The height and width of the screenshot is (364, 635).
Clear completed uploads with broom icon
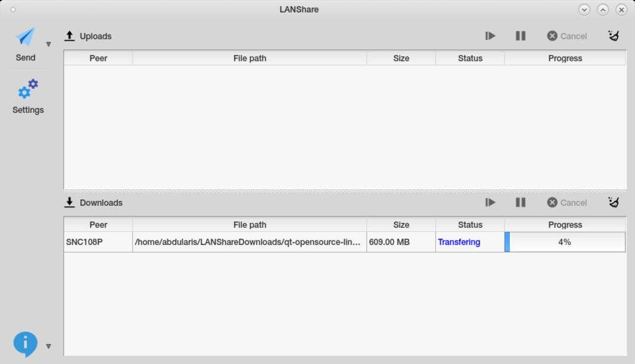click(x=614, y=36)
